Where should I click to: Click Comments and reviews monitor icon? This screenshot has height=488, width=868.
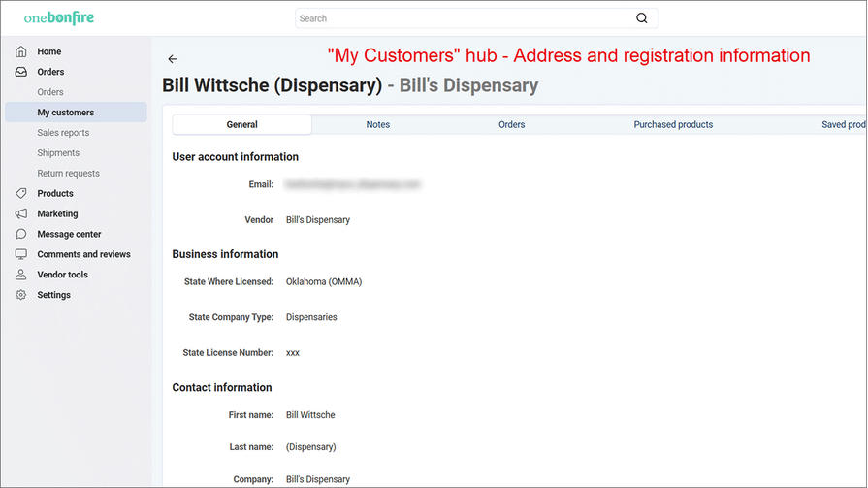pyautogui.click(x=21, y=254)
